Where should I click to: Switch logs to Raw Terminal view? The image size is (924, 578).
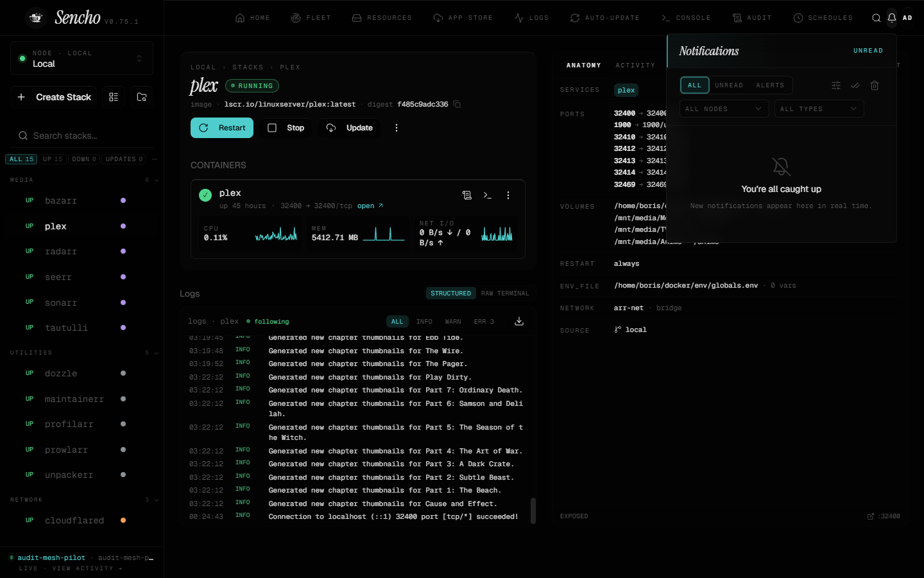[x=505, y=293]
